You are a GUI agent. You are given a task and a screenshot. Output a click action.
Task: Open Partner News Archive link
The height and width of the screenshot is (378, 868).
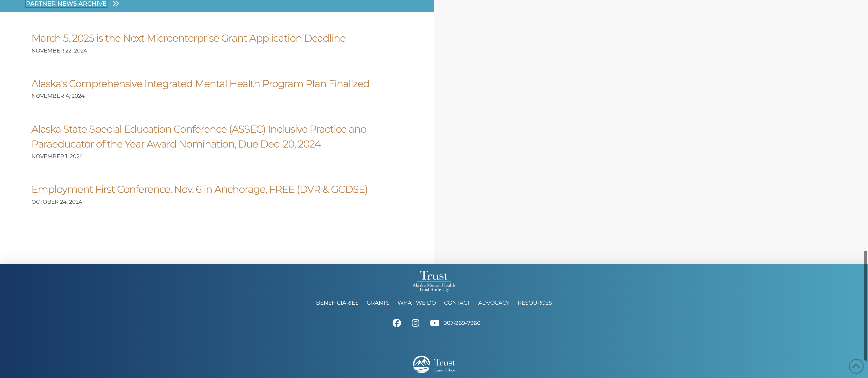66,4
